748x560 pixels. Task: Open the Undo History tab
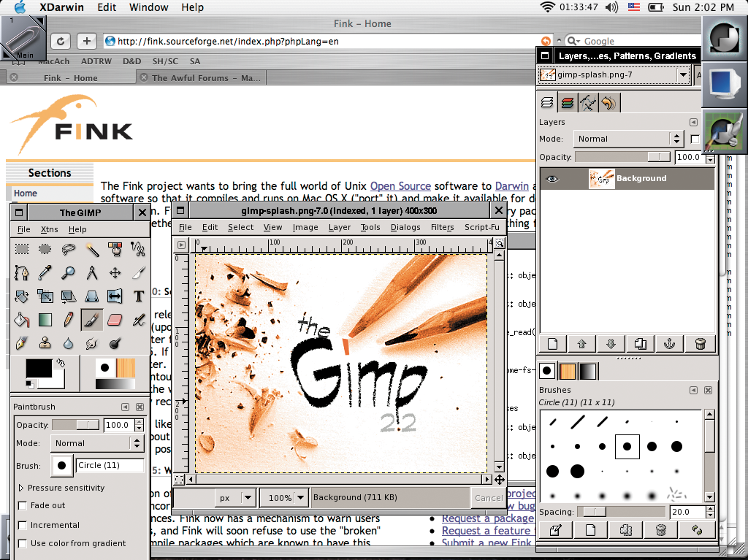coord(608,102)
